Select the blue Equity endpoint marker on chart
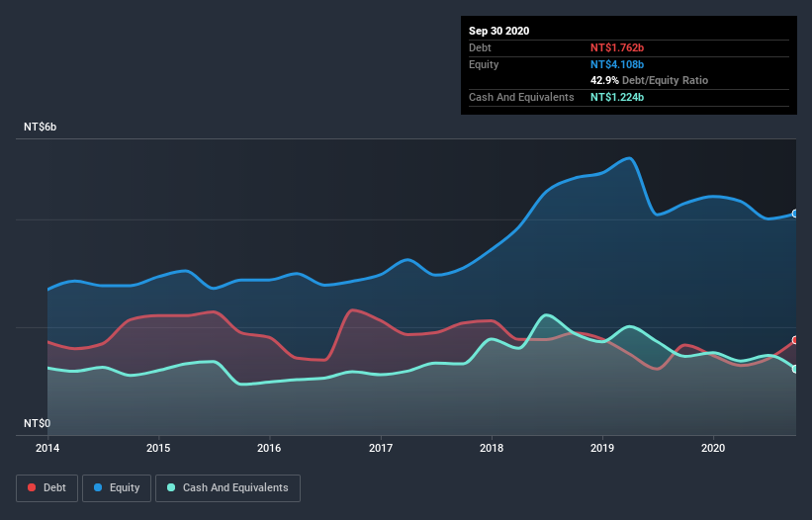This screenshot has width=812, height=520. (x=795, y=214)
